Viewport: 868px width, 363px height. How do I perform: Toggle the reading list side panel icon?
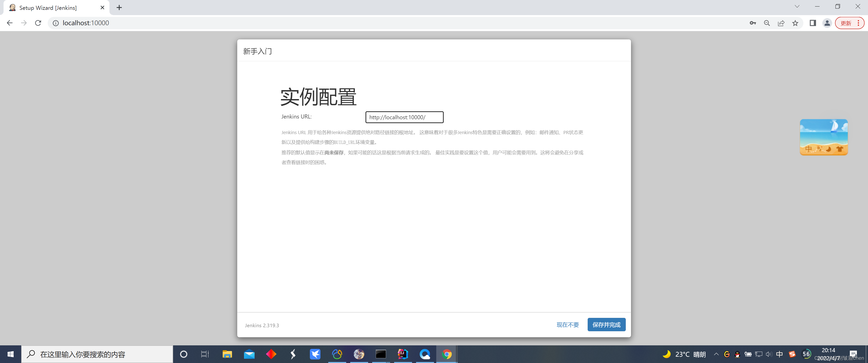pyautogui.click(x=812, y=23)
